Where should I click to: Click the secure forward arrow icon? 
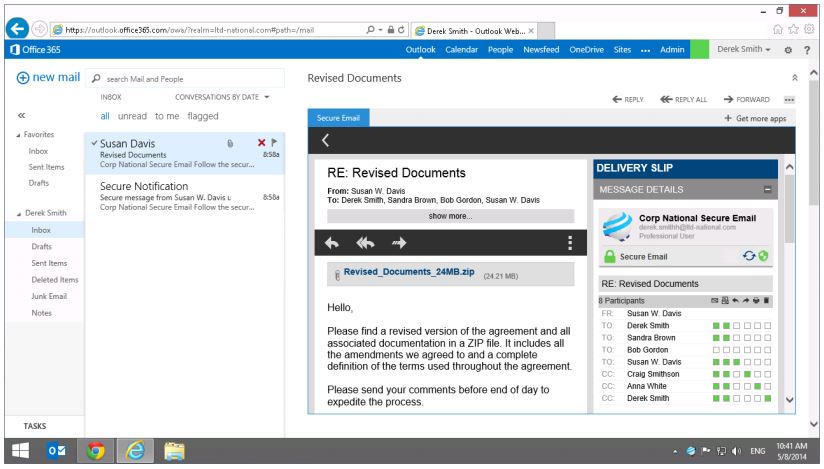(x=399, y=243)
